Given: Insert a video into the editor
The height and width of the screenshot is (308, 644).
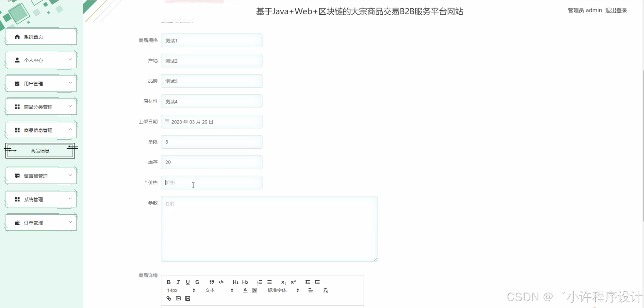Looking at the screenshot, I should pyautogui.click(x=188, y=298).
